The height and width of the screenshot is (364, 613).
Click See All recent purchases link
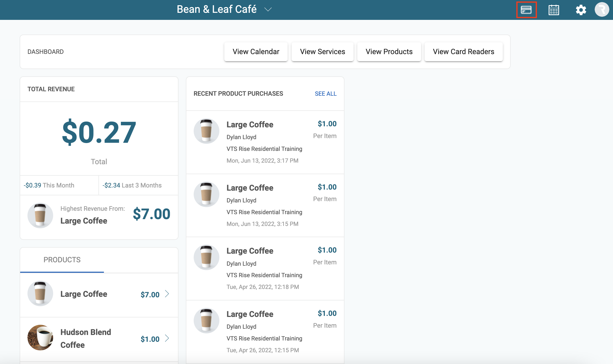pos(326,94)
